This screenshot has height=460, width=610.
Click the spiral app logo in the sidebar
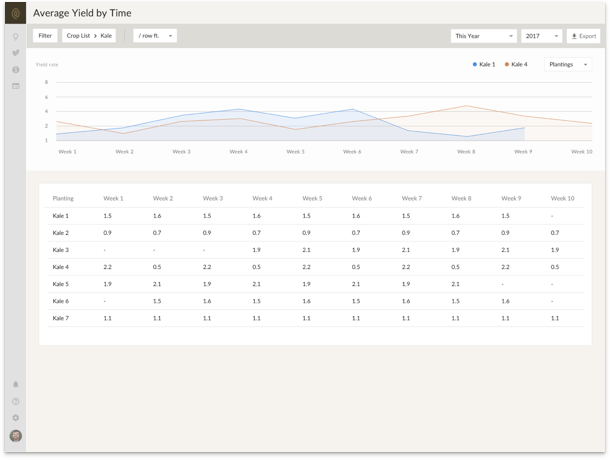pyautogui.click(x=16, y=14)
